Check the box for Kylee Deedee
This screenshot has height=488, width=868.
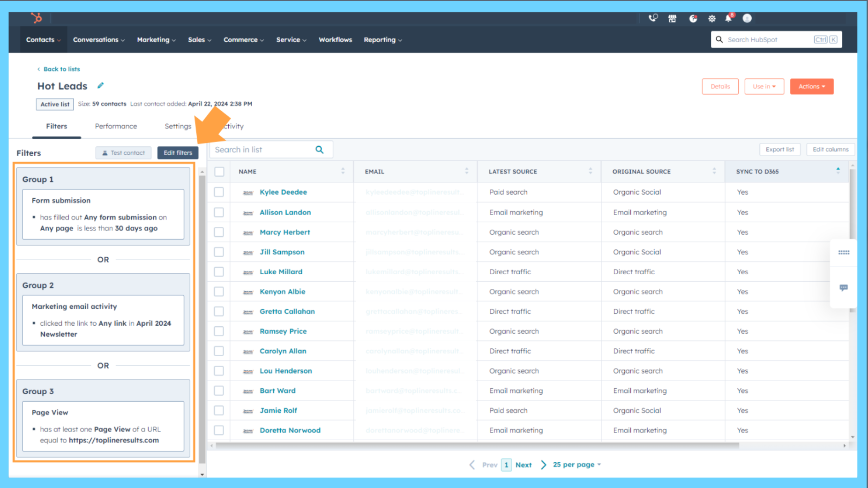point(219,192)
